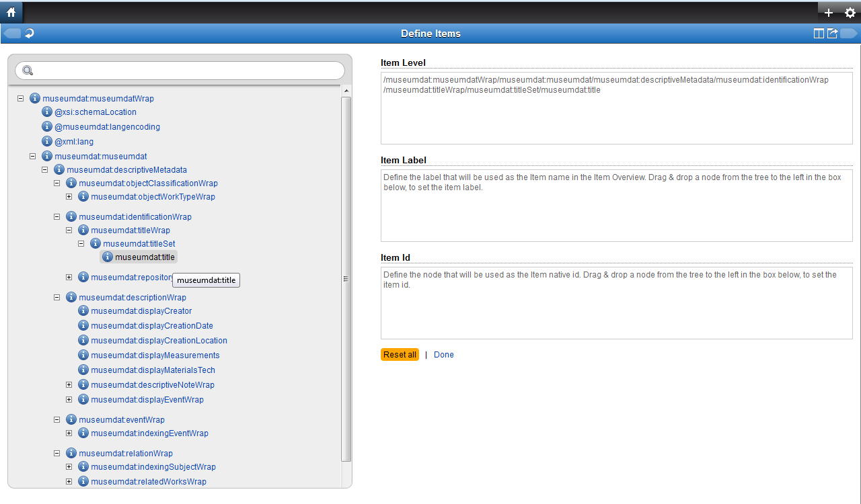Click the Reset all button
Viewport: 861px width, 504px height.
click(x=400, y=354)
